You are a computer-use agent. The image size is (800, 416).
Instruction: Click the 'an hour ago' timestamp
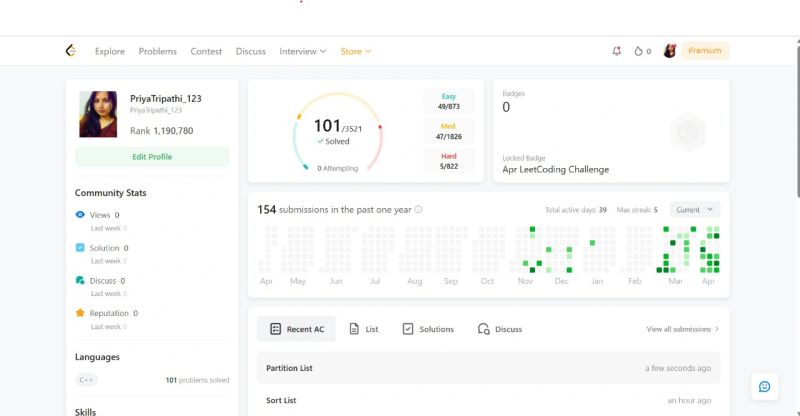pyautogui.click(x=689, y=401)
